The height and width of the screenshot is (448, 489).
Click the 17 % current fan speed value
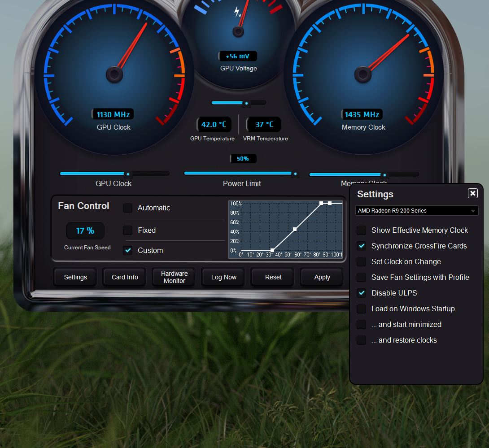pos(85,231)
